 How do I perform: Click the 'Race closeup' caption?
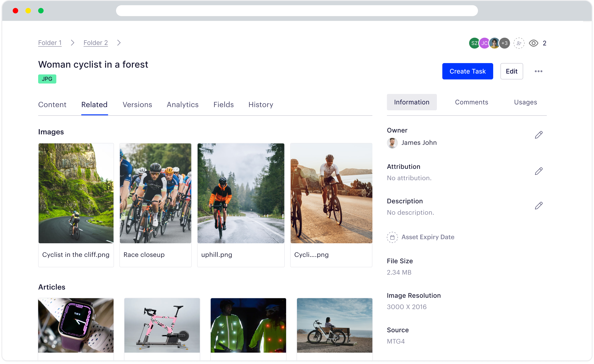pyautogui.click(x=144, y=255)
